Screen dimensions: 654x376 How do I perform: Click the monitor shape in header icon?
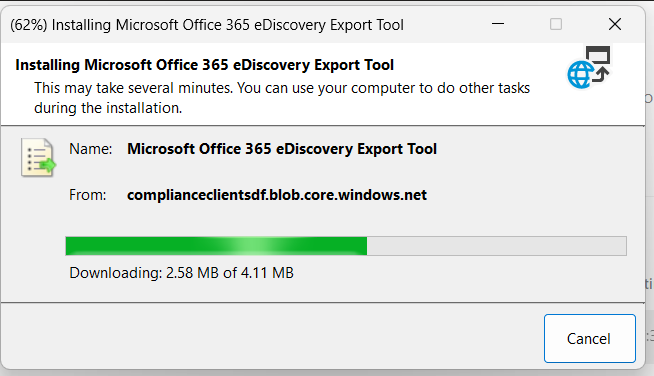coord(598,55)
